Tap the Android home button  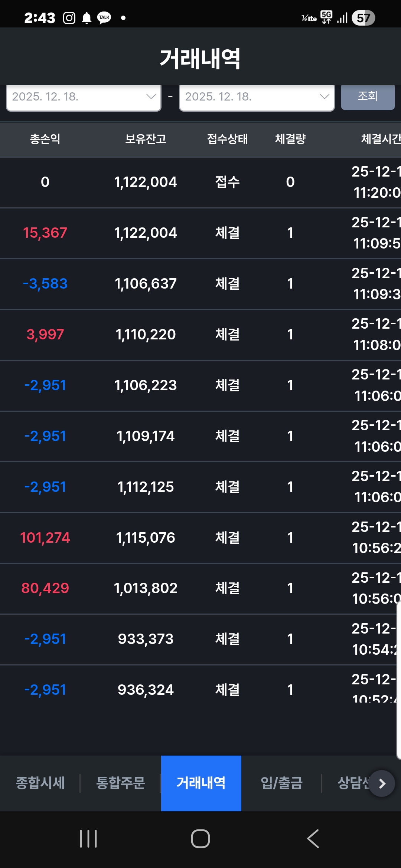tap(200, 839)
